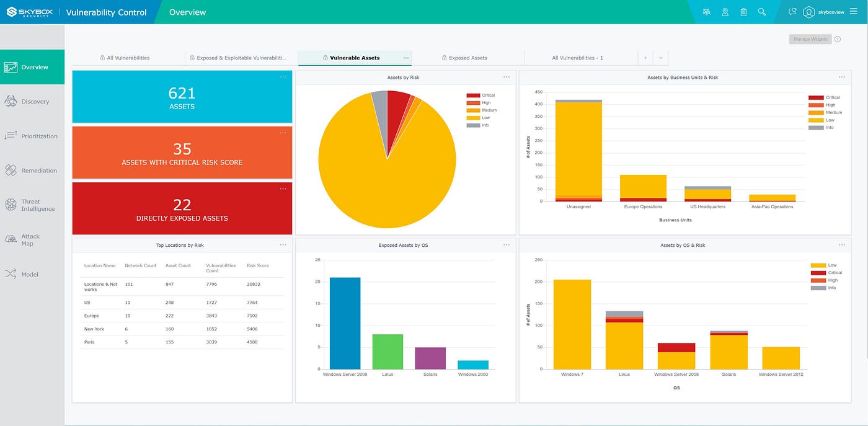Screen dimensions: 868x426
Task: Open options menu on Vulnerable Assets tab
Action: click(406, 58)
